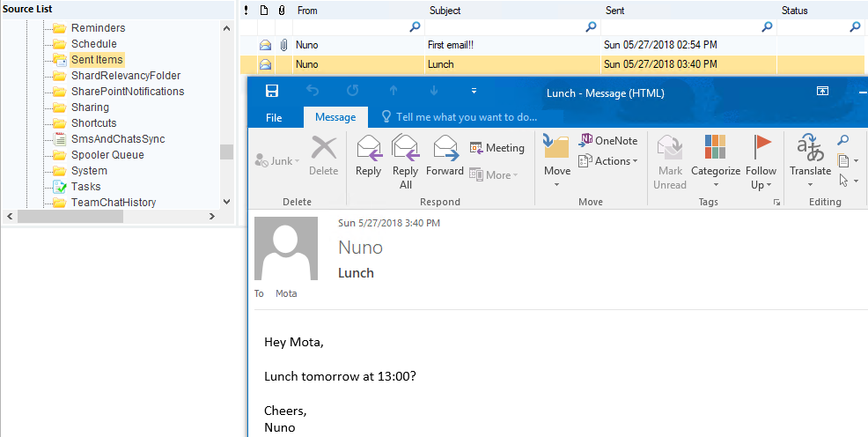868x437 pixels.
Task: Sort by the attachment paperclip column header
Action: (x=282, y=10)
